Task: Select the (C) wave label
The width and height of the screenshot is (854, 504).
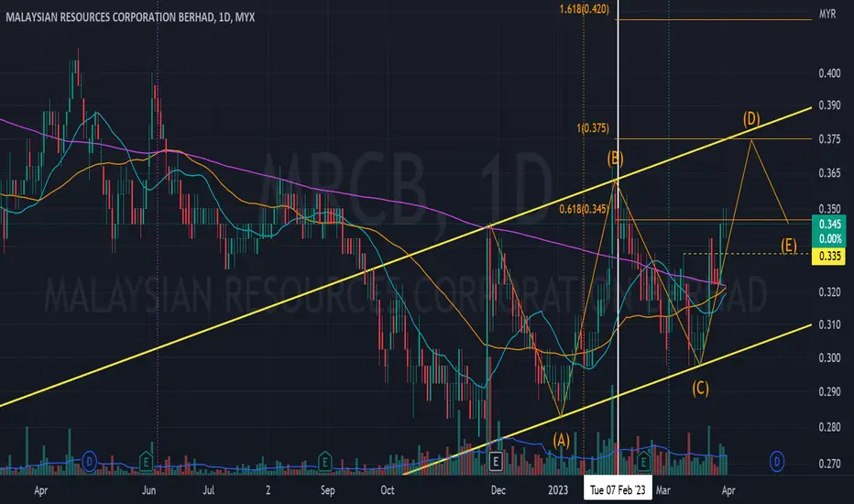Action: pos(700,388)
